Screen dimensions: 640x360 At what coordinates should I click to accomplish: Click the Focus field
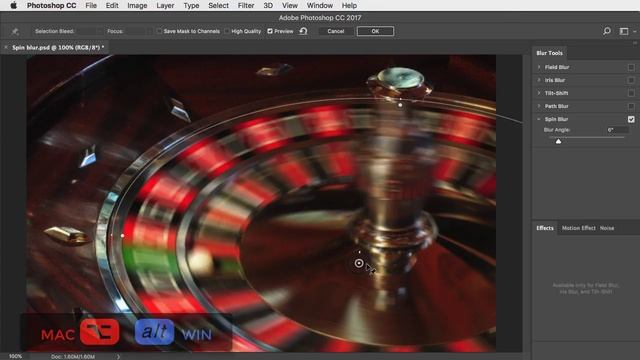[135, 31]
